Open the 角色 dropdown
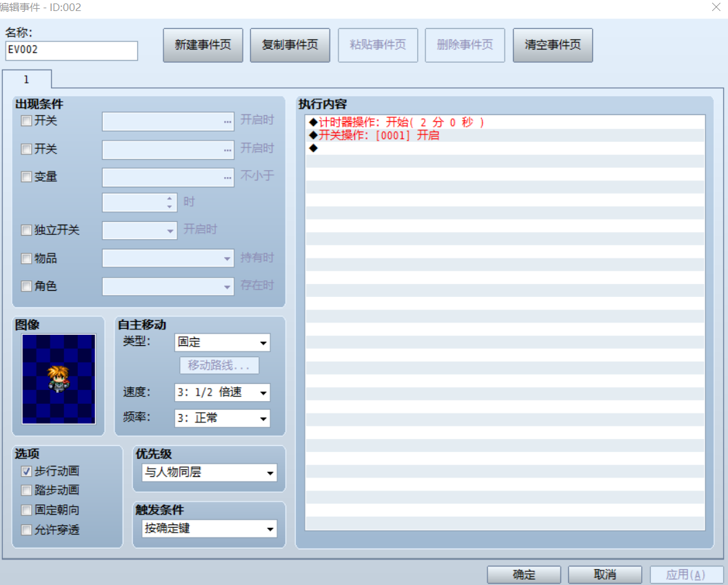The image size is (728, 585). [168, 287]
